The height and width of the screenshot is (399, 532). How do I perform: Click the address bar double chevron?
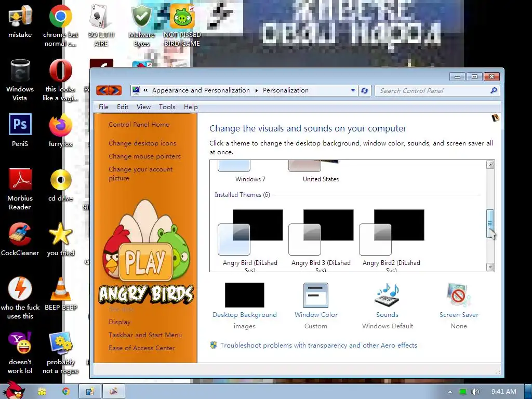[x=145, y=90]
